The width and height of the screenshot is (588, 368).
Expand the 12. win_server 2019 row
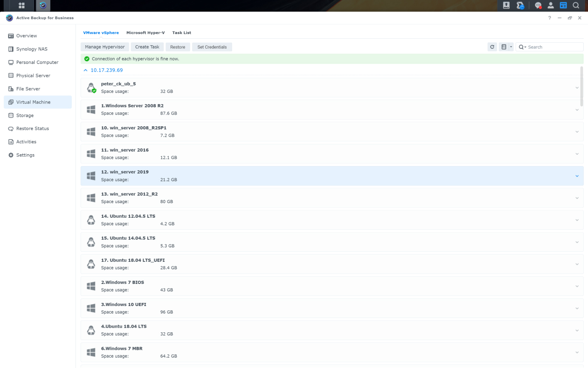pos(577,176)
